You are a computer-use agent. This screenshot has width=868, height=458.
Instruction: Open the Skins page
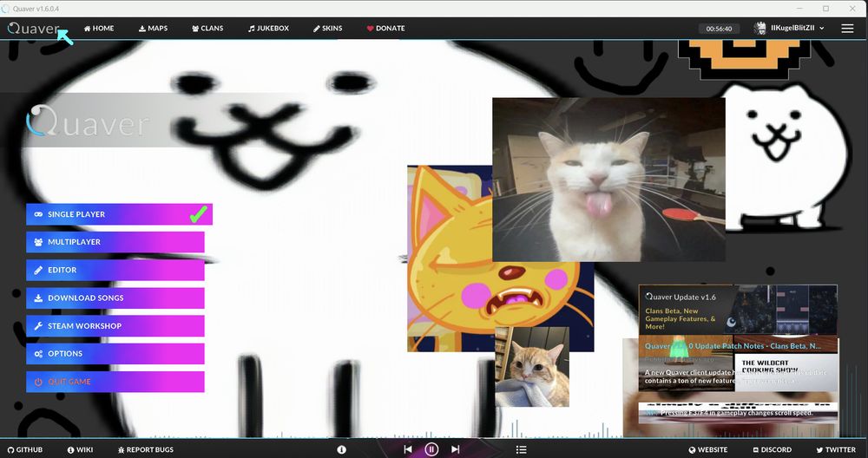pos(328,29)
